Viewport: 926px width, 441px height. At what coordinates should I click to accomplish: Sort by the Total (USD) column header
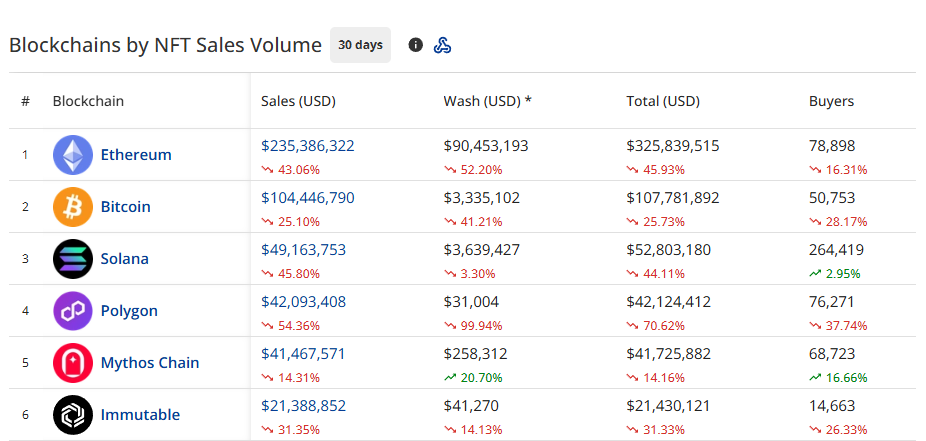663,101
